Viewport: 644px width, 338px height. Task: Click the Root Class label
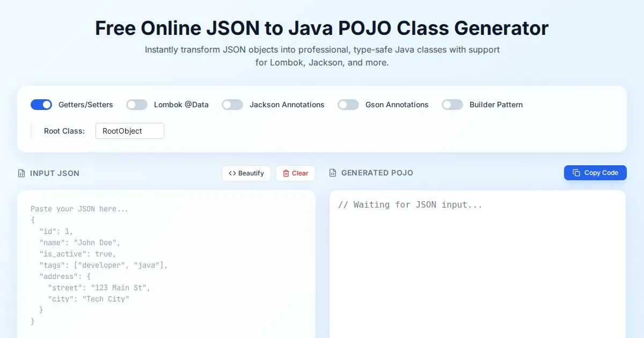coord(64,131)
